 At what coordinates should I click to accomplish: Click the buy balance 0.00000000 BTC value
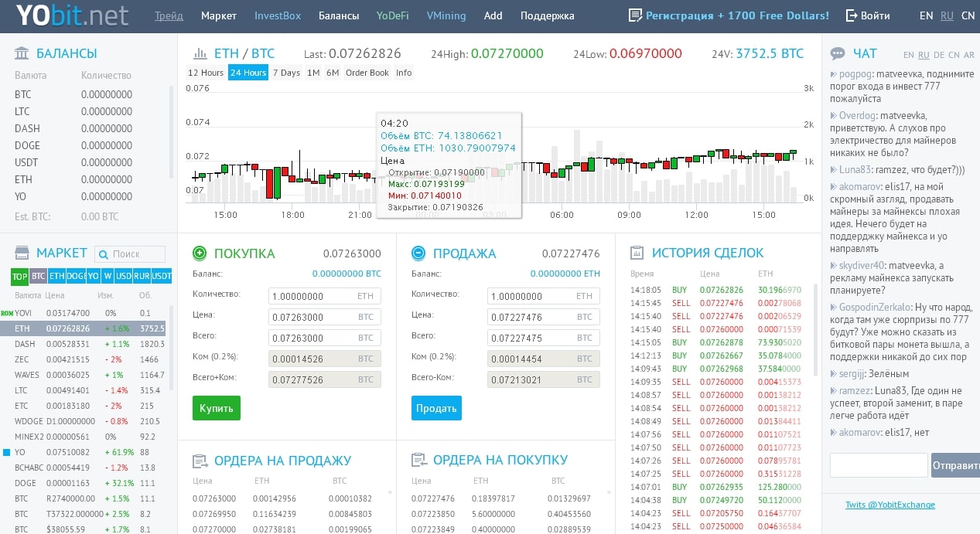(x=347, y=274)
